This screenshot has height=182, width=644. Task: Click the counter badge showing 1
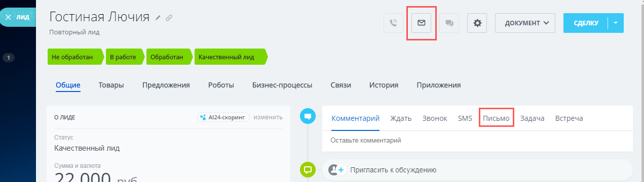tap(9, 58)
